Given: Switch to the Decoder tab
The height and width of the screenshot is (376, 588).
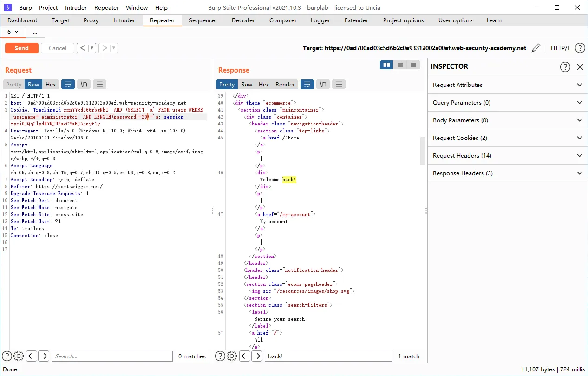Looking at the screenshot, I should [243, 20].
